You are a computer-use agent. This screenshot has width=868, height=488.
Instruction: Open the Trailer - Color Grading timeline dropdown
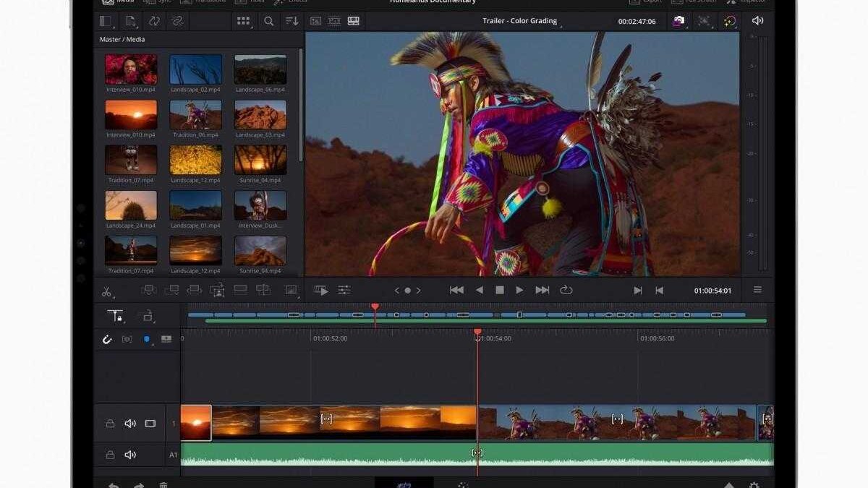tap(521, 22)
